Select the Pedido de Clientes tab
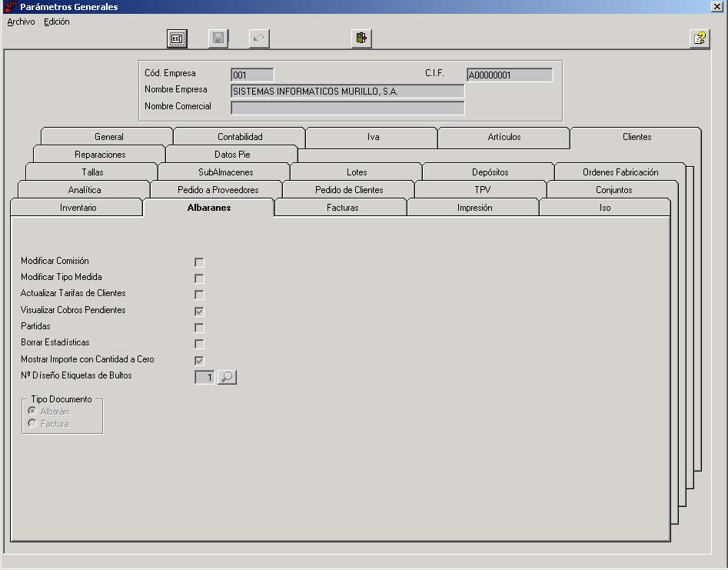Viewport: 728px width, 570px height. click(349, 189)
